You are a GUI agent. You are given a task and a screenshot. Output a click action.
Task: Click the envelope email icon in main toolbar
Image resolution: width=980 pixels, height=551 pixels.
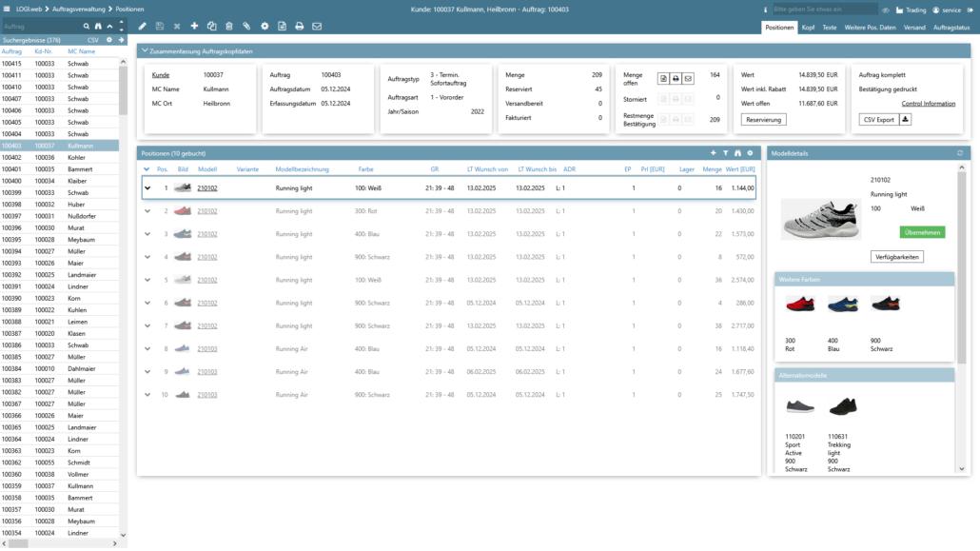coord(317,27)
